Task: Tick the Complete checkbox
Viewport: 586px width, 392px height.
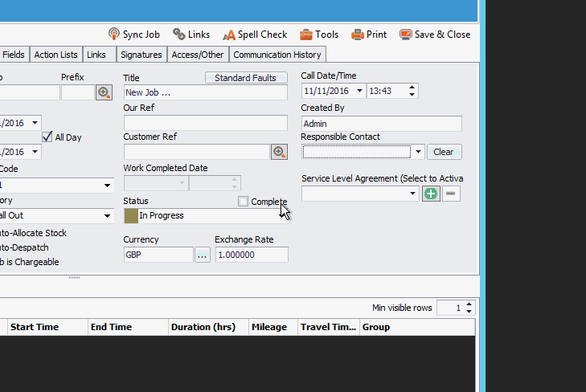Action: [x=243, y=202]
